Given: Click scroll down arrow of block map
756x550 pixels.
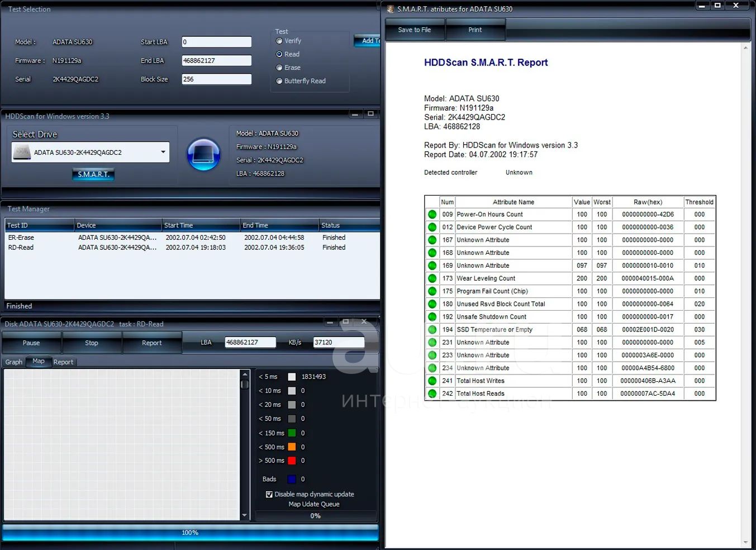Looking at the screenshot, I should [245, 515].
